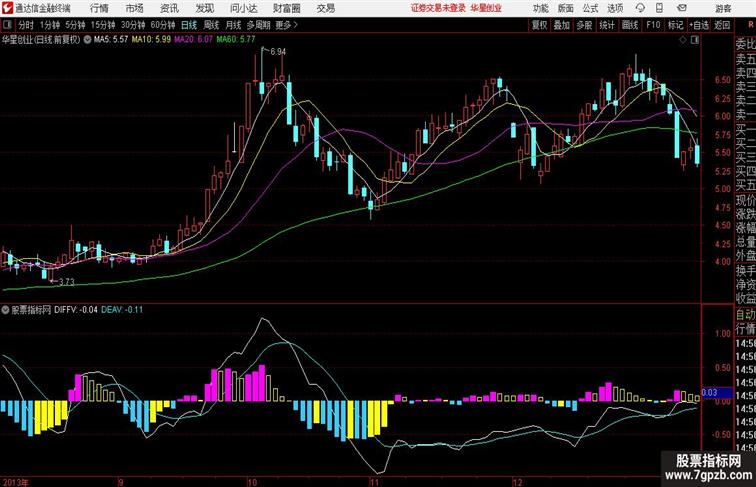Switch to the 分时 chart tab

[x=26, y=25]
